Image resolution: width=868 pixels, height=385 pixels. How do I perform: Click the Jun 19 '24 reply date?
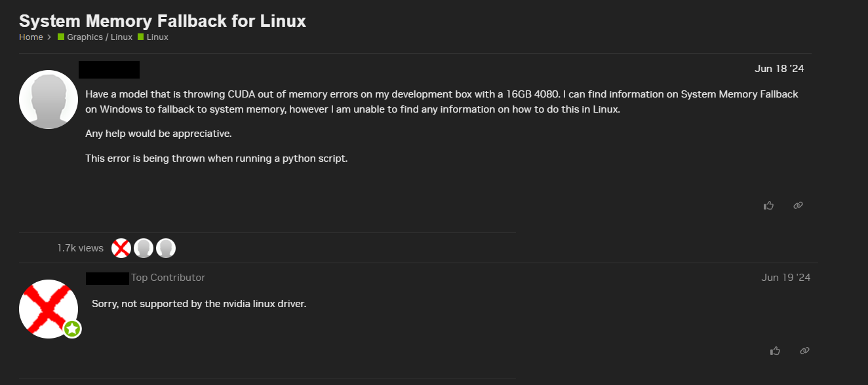click(x=785, y=278)
